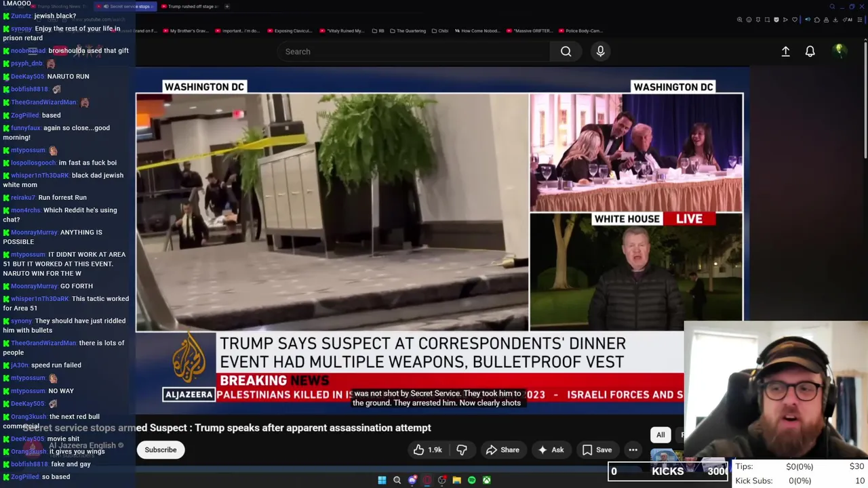Mute the tab with speaker icon
868x488 pixels.
click(x=808, y=20)
